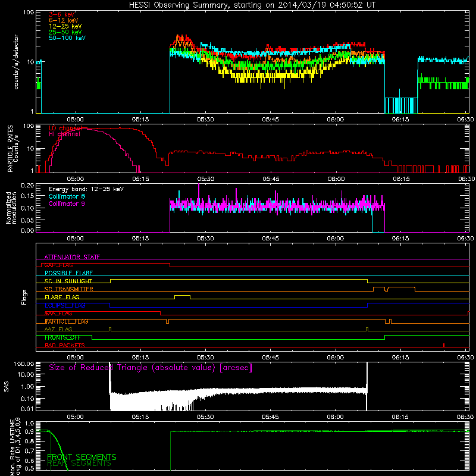The image size is (476, 476).
Task: Click the SAS axis label
Action: coord(6,387)
